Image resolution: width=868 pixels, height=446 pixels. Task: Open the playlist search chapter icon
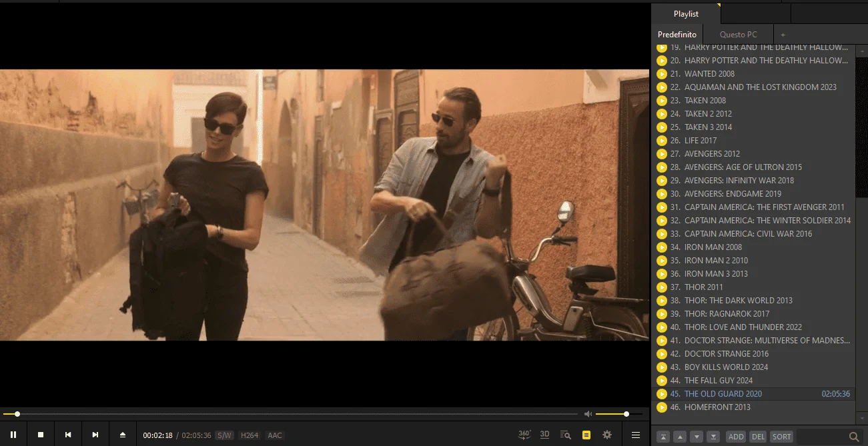pyautogui.click(x=566, y=435)
